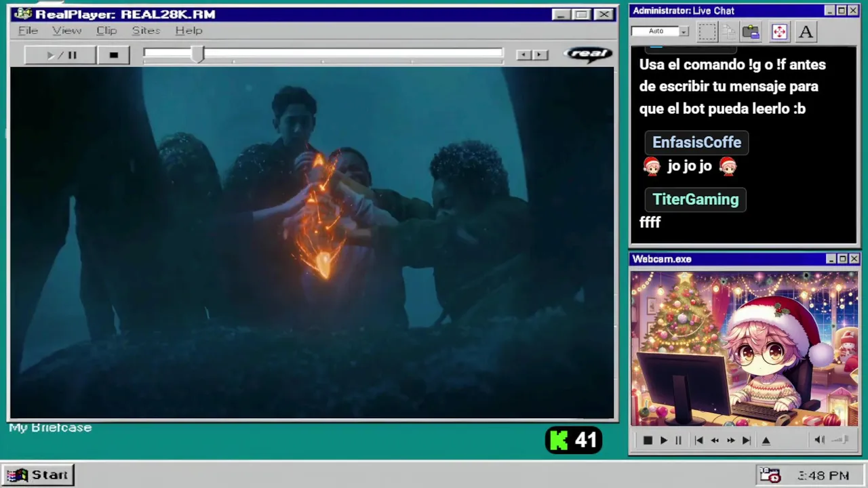Click the Webcam.exe video image
The image size is (868, 488).
point(744,348)
